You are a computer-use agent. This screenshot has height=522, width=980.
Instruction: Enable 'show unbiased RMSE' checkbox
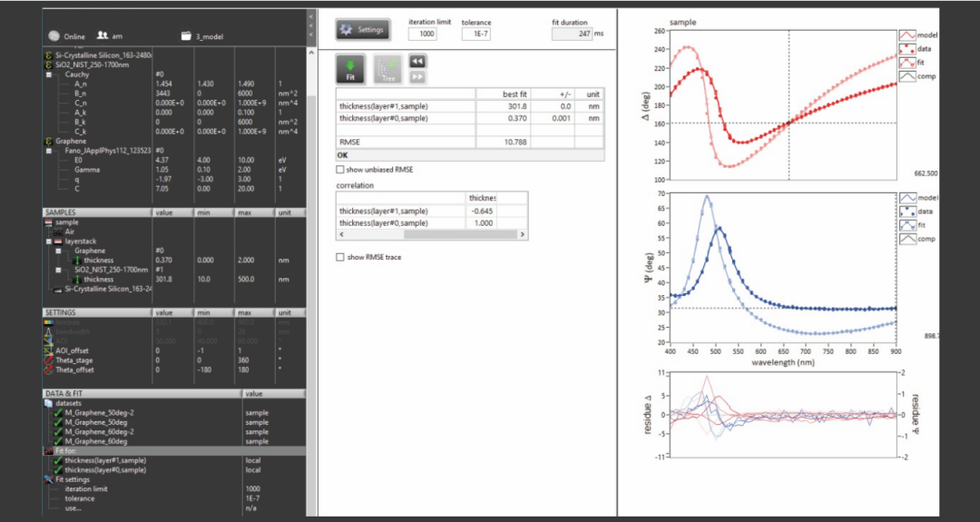tap(340, 170)
